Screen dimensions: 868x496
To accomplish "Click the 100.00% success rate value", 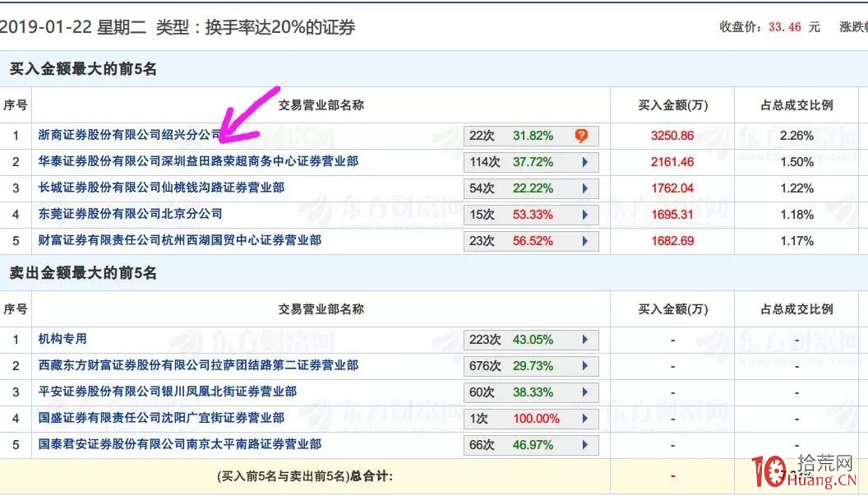I will point(536,419).
